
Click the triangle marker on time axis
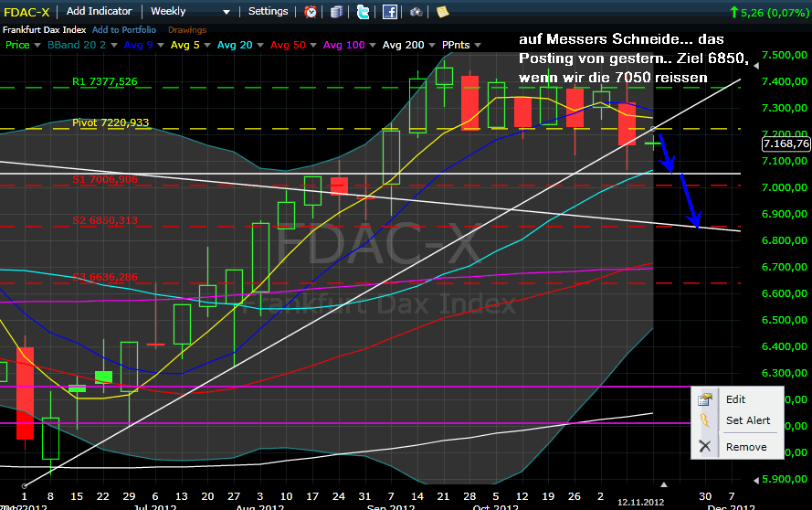point(663,485)
